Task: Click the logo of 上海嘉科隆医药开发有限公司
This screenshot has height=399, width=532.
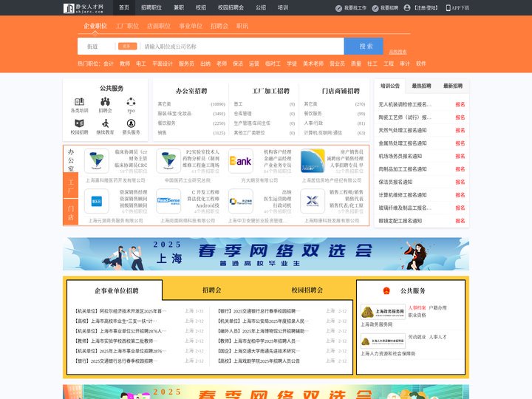Action: pos(97,161)
